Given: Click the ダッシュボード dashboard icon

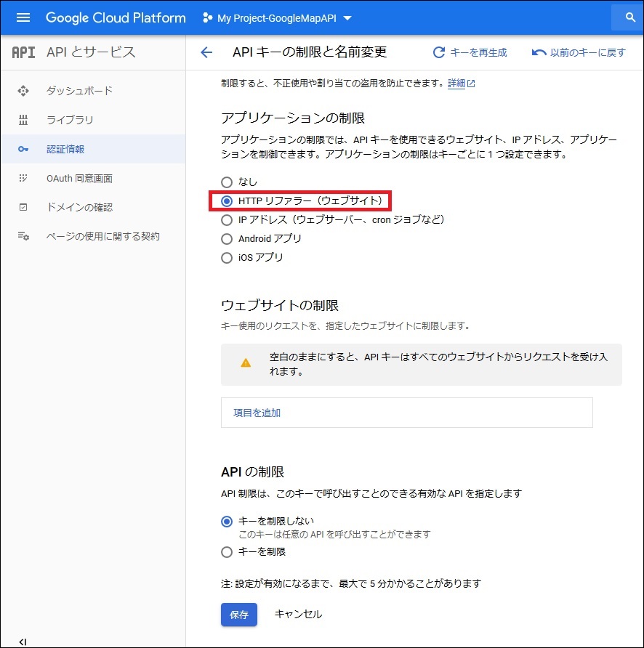Looking at the screenshot, I should (23, 91).
